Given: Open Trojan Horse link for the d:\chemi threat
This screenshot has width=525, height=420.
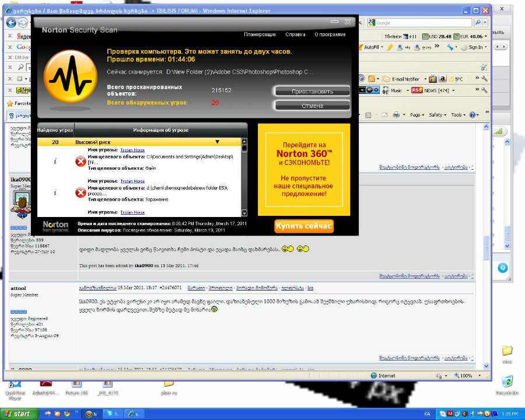Looking at the screenshot, I should tap(132, 181).
